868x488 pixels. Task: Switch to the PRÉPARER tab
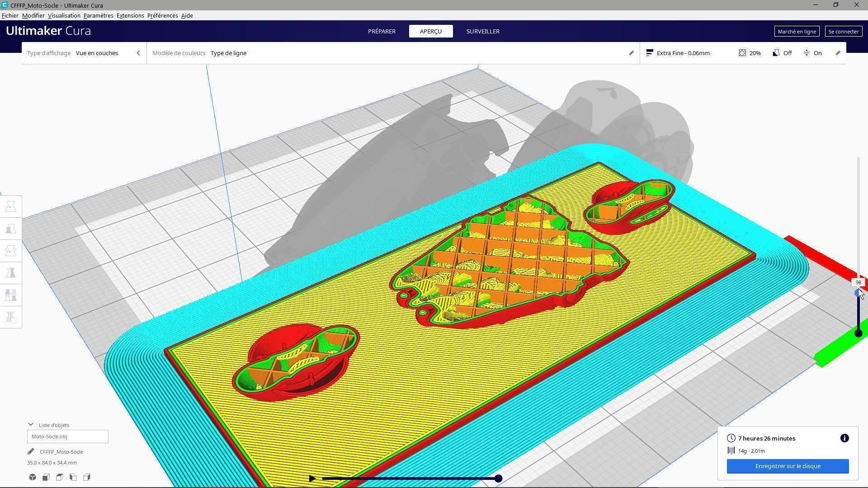coord(382,31)
